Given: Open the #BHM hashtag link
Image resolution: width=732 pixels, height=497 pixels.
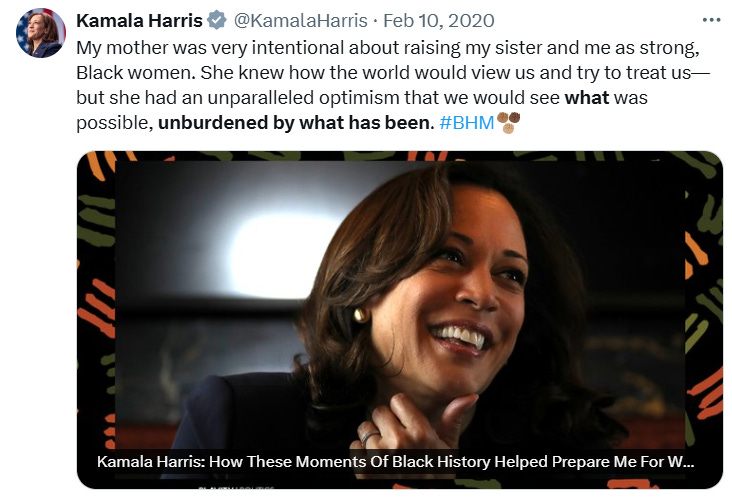Looking at the screenshot, I should point(466,123).
